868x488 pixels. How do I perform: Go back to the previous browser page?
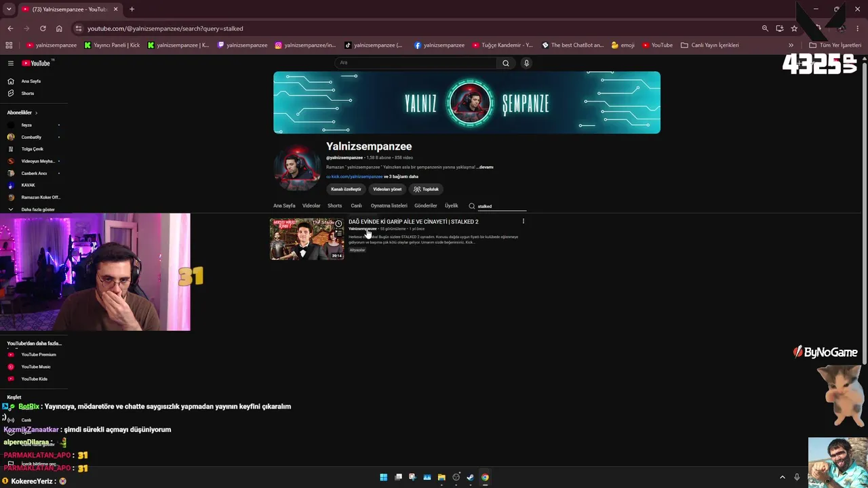click(x=10, y=28)
